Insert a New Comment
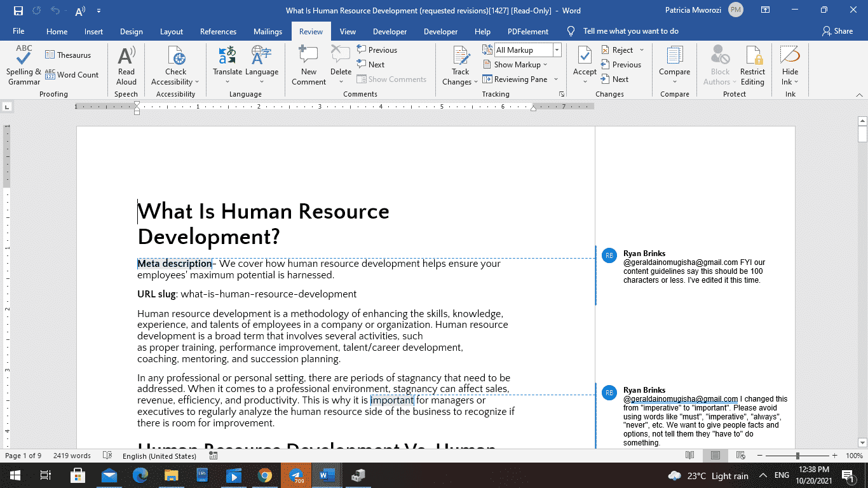 pos(308,64)
